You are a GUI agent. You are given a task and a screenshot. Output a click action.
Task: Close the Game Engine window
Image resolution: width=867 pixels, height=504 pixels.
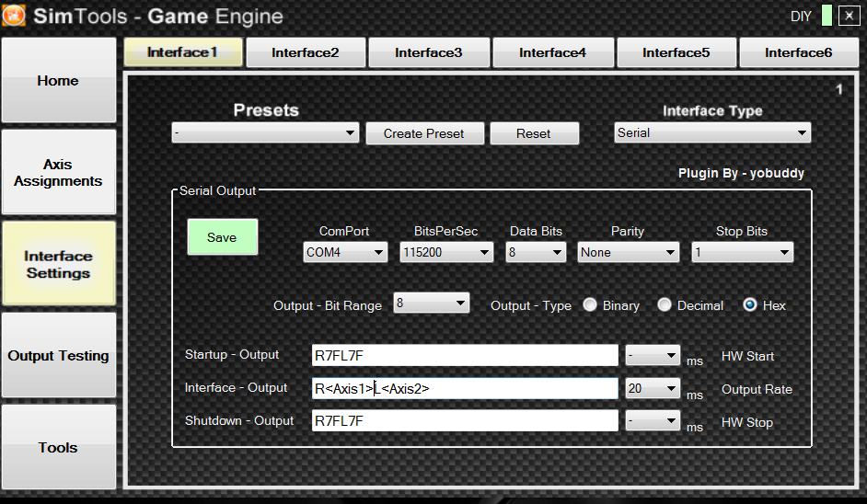(849, 16)
